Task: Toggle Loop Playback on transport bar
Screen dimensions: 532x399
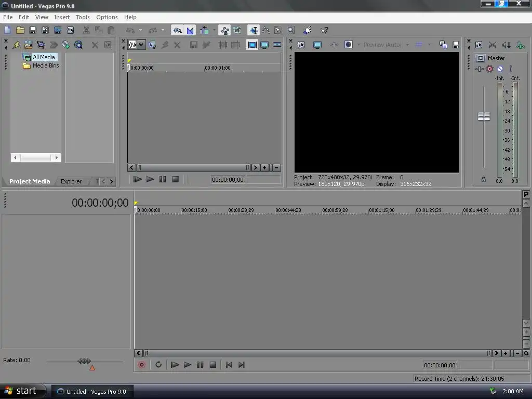Action: (x=158, y=365)
